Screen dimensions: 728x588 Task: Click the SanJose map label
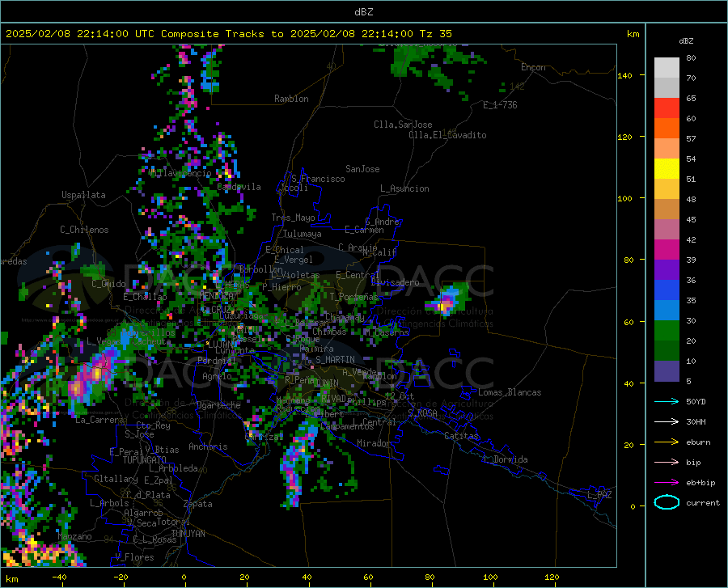pos(362,169)
